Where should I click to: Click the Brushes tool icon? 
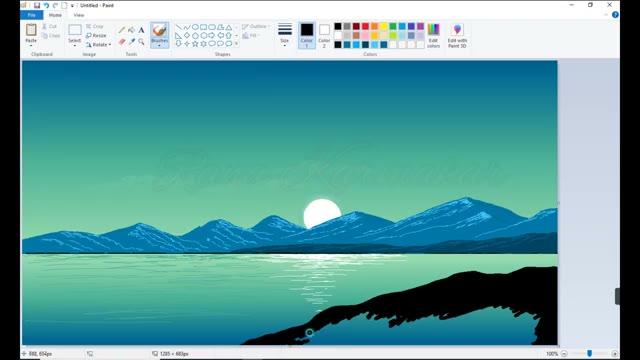click(x=159, y=31)
